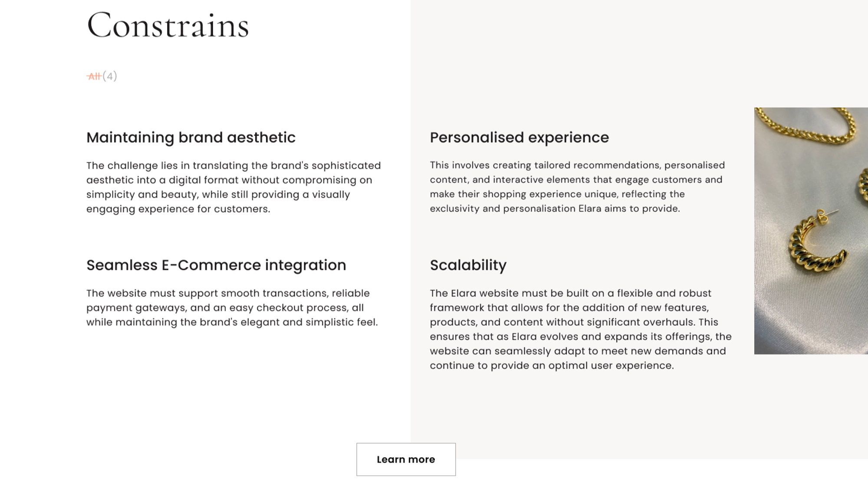Click the 'Scalability' heading
This screenshot has width=868, height=483.
468,265
